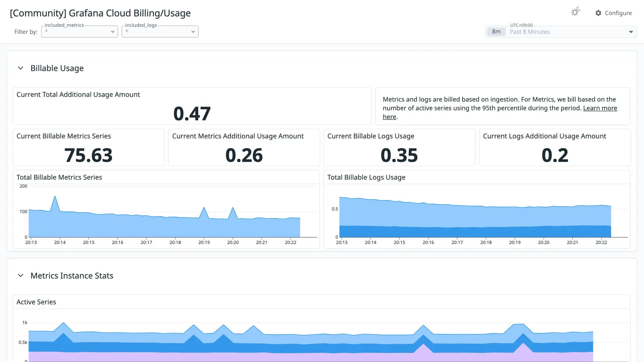Select the 0.47 total additional usage value
The image size is (644, 362).
[x=192, y=113]
